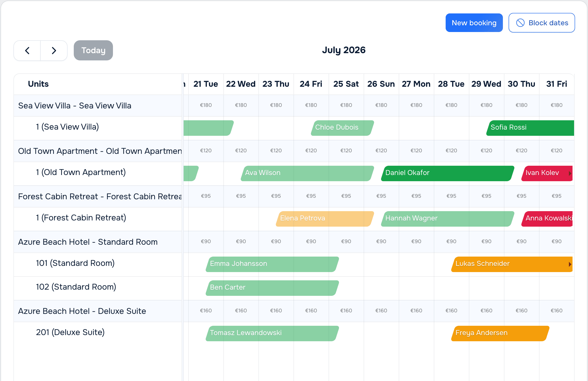This screenshot has width=588, height=381.
Task: Open Sofia Rossi booking bar
Action: click(530, 128)
